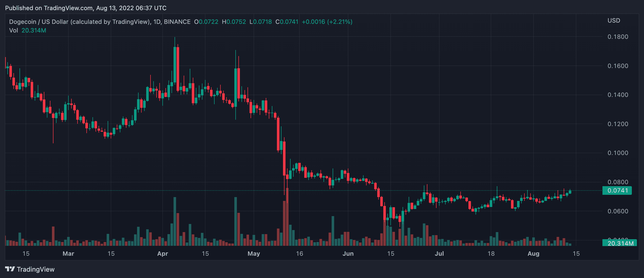Image resolution: width=644 pixels, height=278 pixels.
Task: Click the Jun date axis label
Action: pyautogui.click(x=348, y=254)
